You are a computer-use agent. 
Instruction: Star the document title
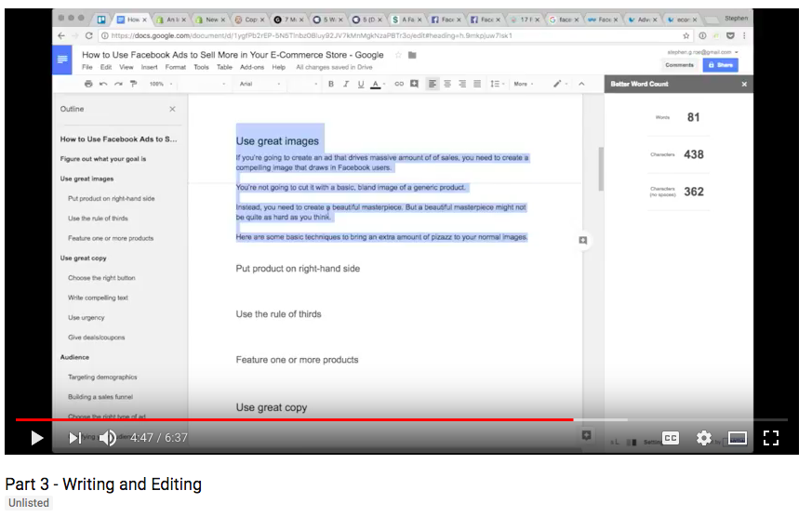[398, 55]
